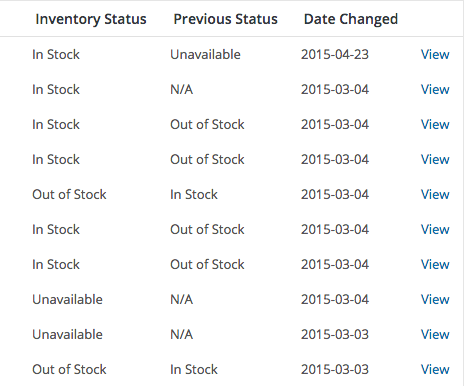Sort by Inventory Status column header
The height and width of the screenshot is (386, 464).
pyautogui.click(x=91, y=19)
